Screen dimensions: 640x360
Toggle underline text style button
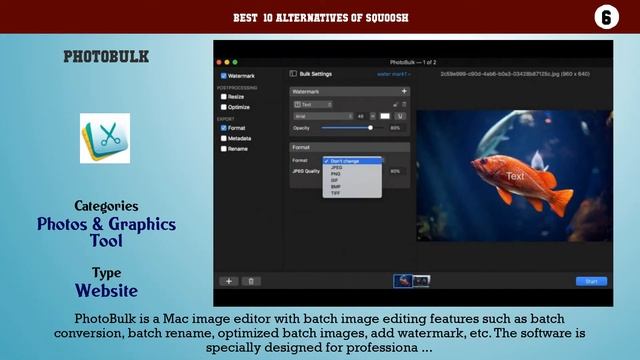point(400,116)
